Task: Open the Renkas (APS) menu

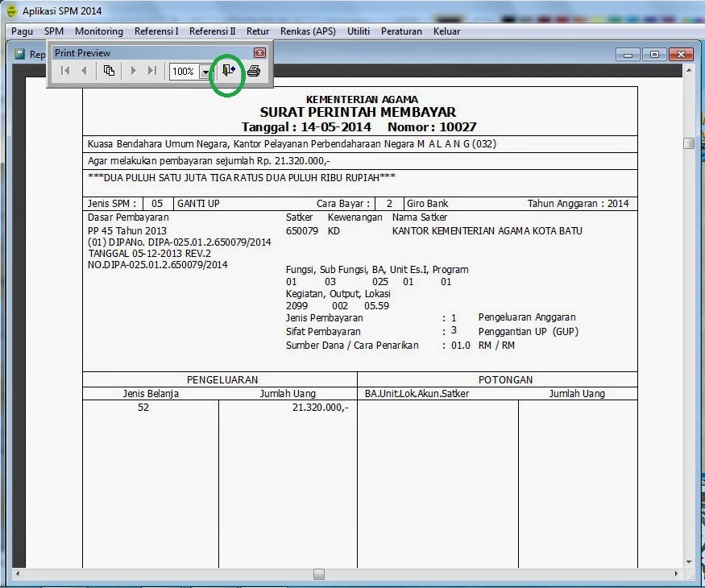Action: [306, 31]
